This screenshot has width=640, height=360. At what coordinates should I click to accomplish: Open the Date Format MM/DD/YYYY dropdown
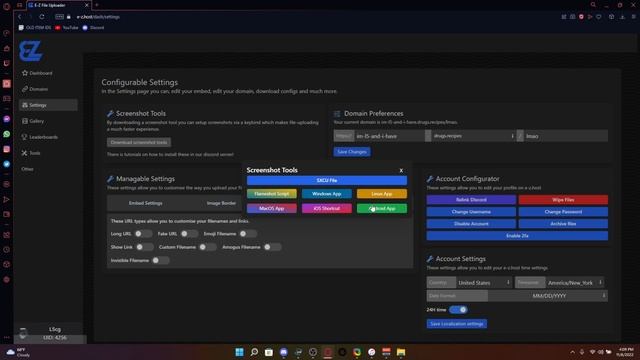coord(548,296)
